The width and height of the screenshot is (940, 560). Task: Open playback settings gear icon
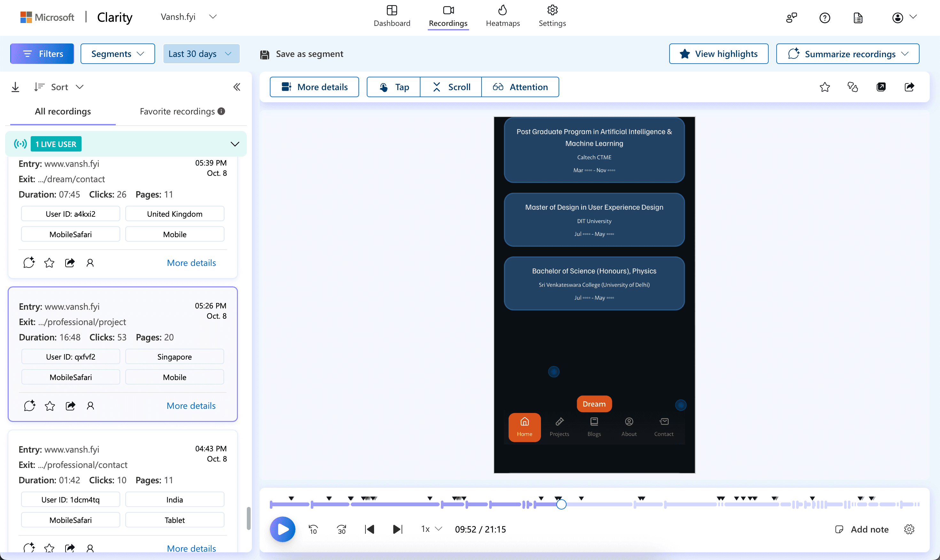point(909,529)
